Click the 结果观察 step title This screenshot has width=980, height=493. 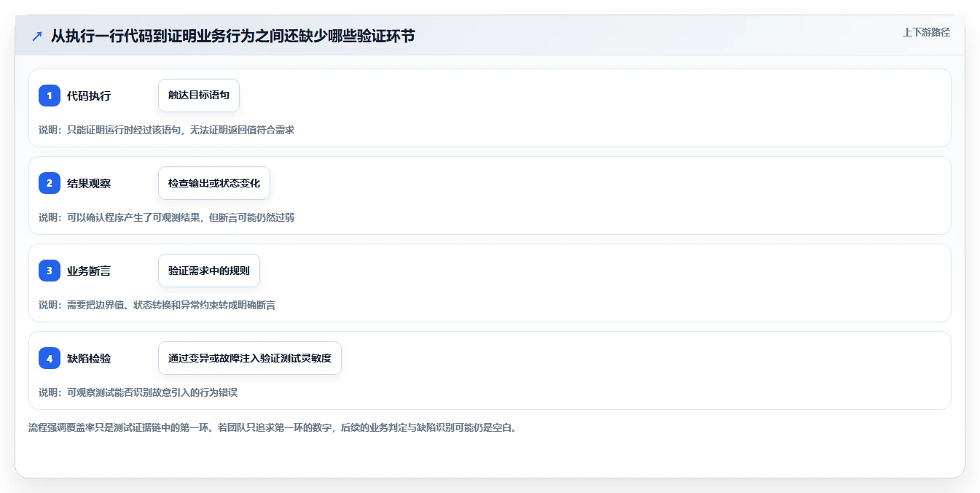(89, 183)
